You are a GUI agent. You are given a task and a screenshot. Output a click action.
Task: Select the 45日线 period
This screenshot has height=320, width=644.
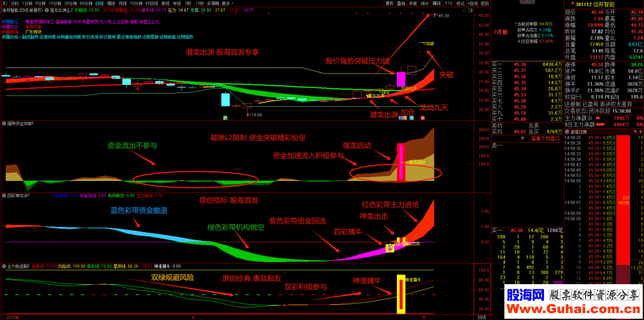pyautogui.click(x=152, y=3)
